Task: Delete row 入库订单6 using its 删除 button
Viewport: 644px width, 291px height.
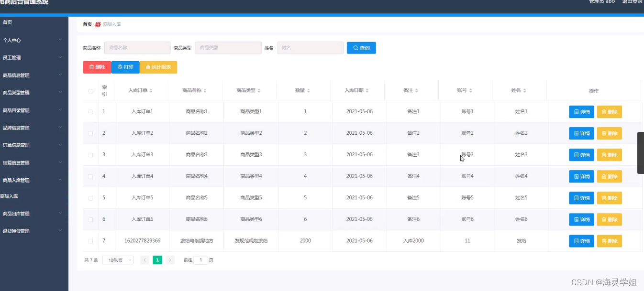Action: click(x=610, y=219)
